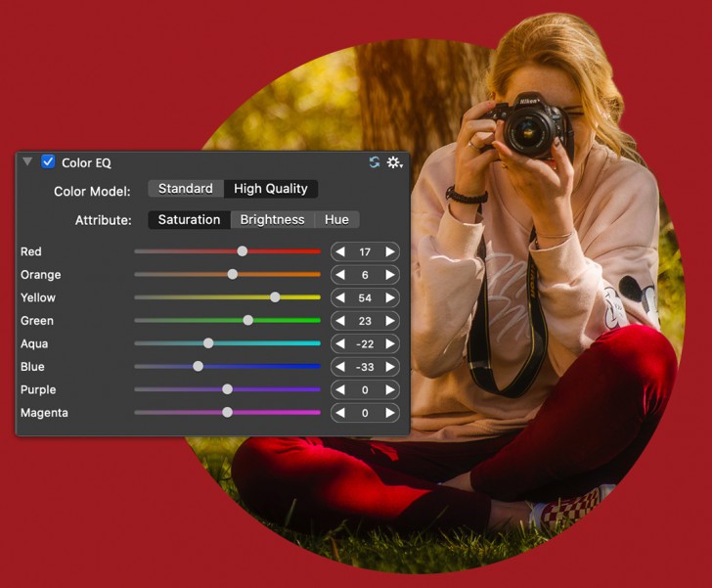Click the Orange row label
This screenshot has width=712, height=588.
[41, 275]
